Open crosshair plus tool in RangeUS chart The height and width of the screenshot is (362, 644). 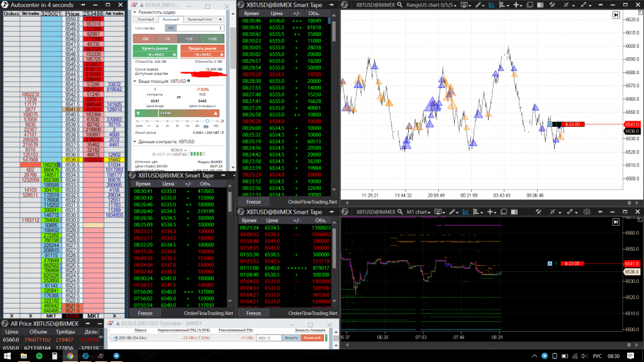[x=516, y=5]
